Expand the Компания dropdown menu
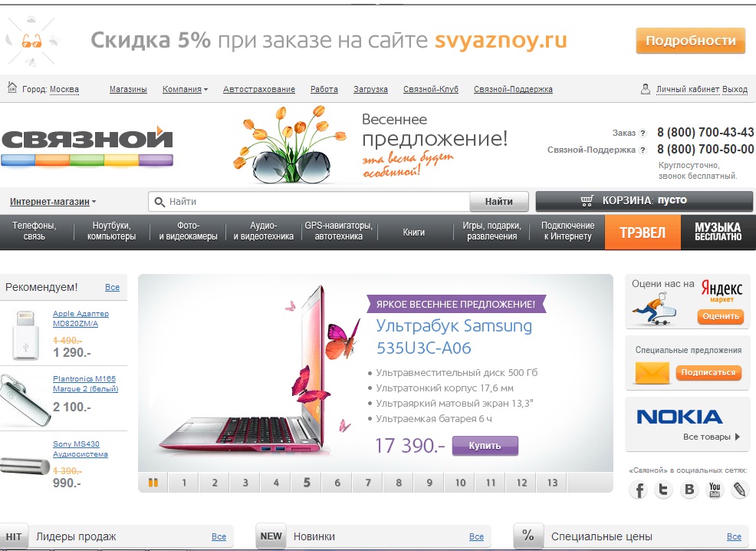Viewport: 756px width, 551px height. tap(185, 89)
